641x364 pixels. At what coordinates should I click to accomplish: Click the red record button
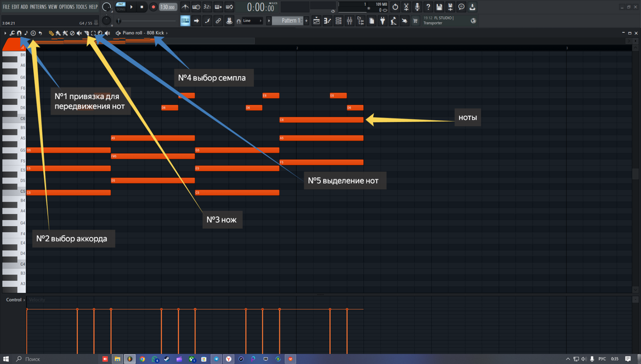tap(153, 7)
